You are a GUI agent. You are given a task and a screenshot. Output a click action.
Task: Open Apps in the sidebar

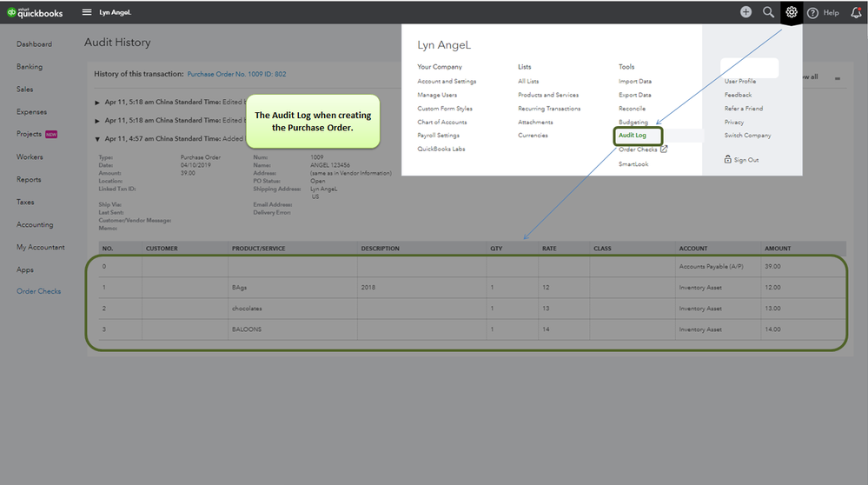25,269
